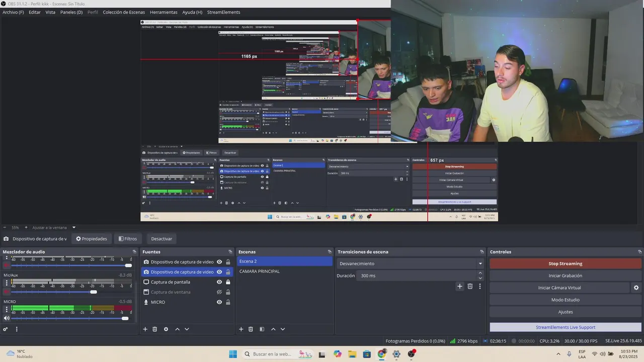Open Archivo menu
Image resolution: width=644 pixels, height=362 pixels.
pos(13,12)
